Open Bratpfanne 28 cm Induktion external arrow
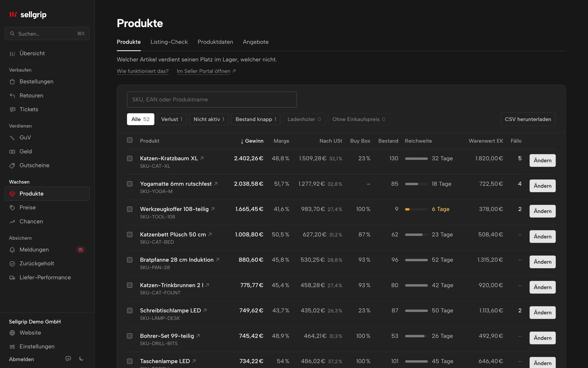 pyautogui.click(x=217, y=260)
